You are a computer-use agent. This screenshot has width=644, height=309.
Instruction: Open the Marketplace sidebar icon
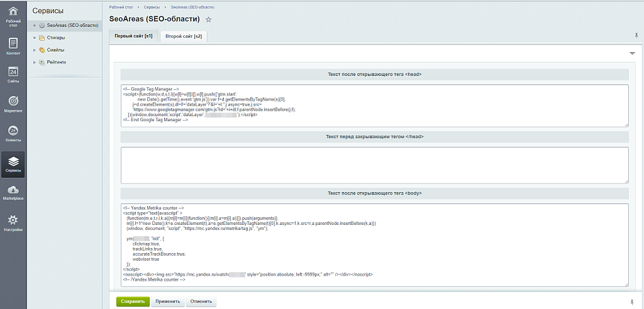click(x=13, y=192)
